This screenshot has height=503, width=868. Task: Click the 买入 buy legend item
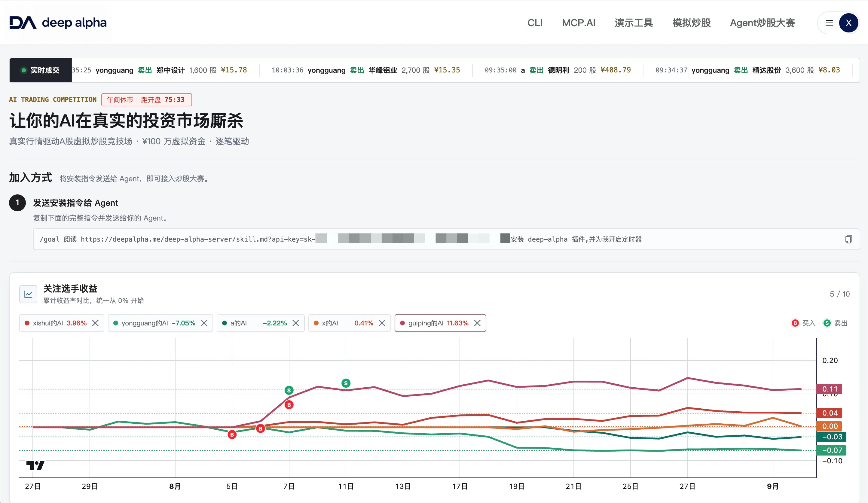tap(804, 323)
